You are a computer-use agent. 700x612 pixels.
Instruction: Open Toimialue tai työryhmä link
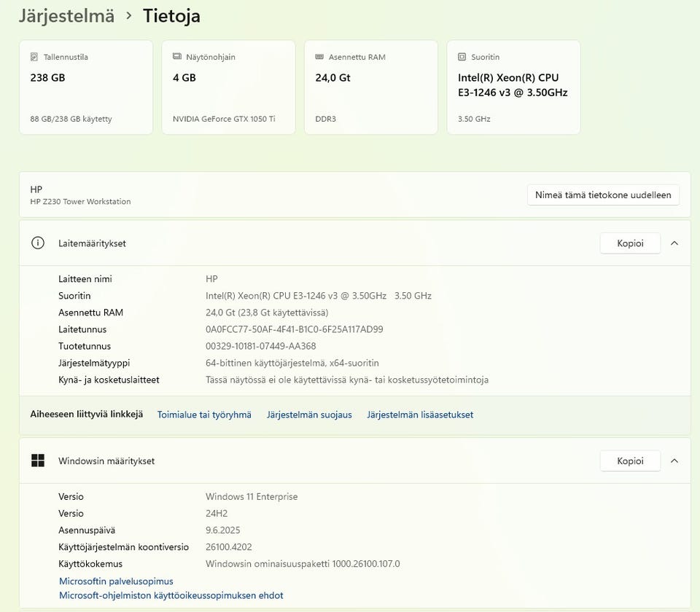204,415
